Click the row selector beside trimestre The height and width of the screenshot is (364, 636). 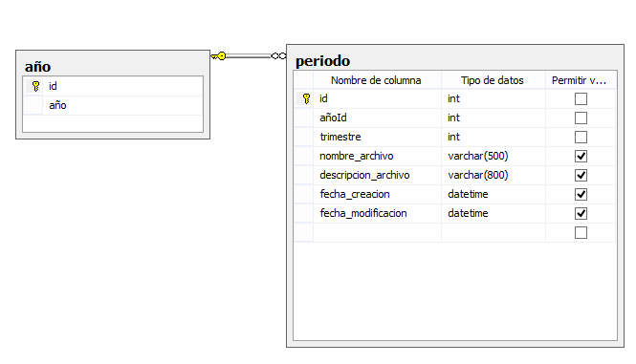304,137
